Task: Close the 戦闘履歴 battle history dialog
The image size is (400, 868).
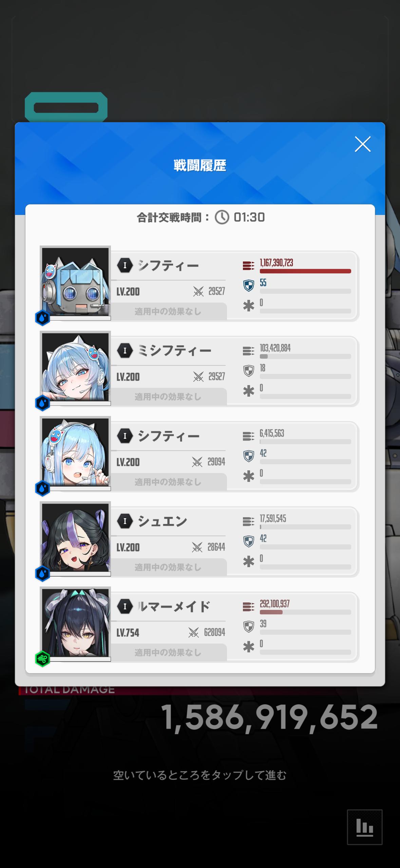Action: [362, 144]
